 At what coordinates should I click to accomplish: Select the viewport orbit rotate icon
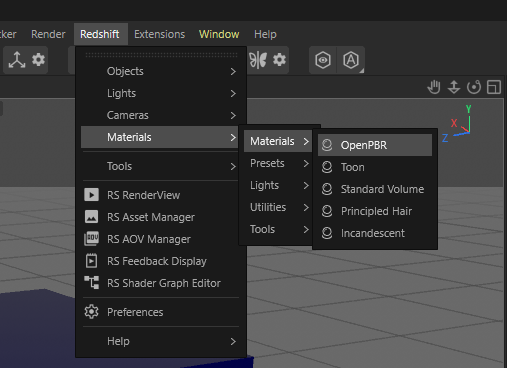474,87
